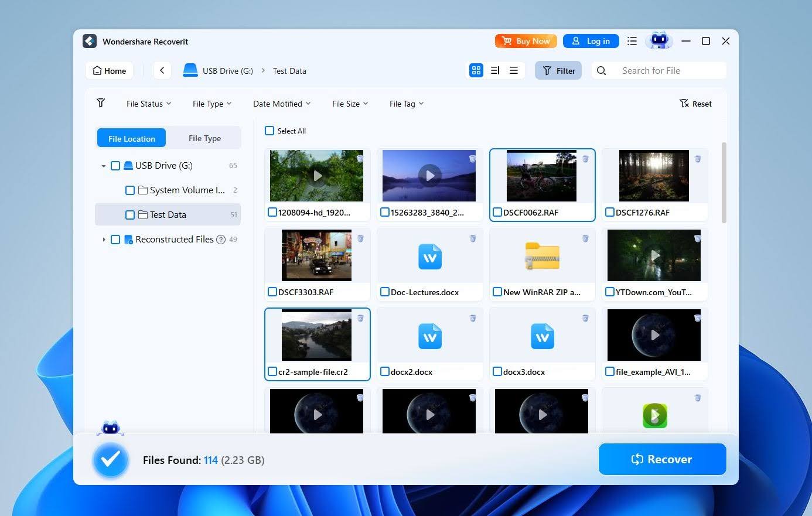
Task: Switch to plain list view
Action: (514, 70)
